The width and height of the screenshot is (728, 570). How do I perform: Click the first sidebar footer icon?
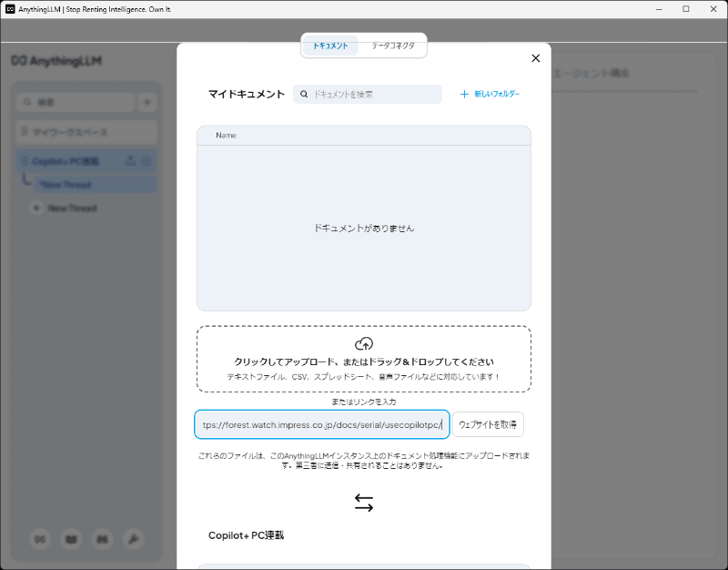tap(40, 539)
